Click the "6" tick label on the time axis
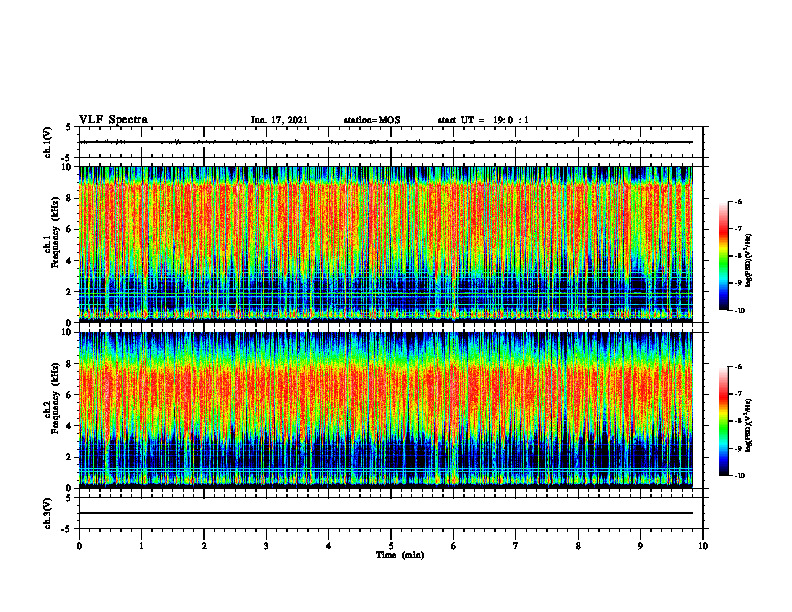The width and height of the screenshot is (792, 612). coord(454,546)
